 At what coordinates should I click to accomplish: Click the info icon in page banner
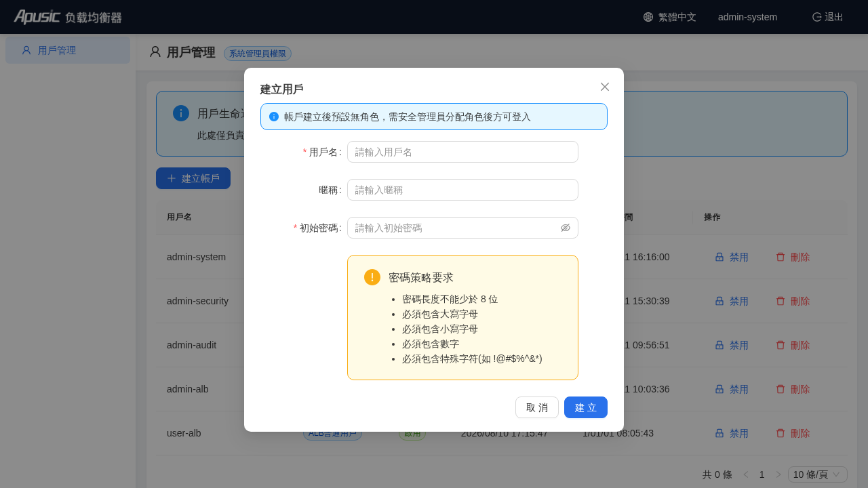pyautogui.click(x=181, y=113)
